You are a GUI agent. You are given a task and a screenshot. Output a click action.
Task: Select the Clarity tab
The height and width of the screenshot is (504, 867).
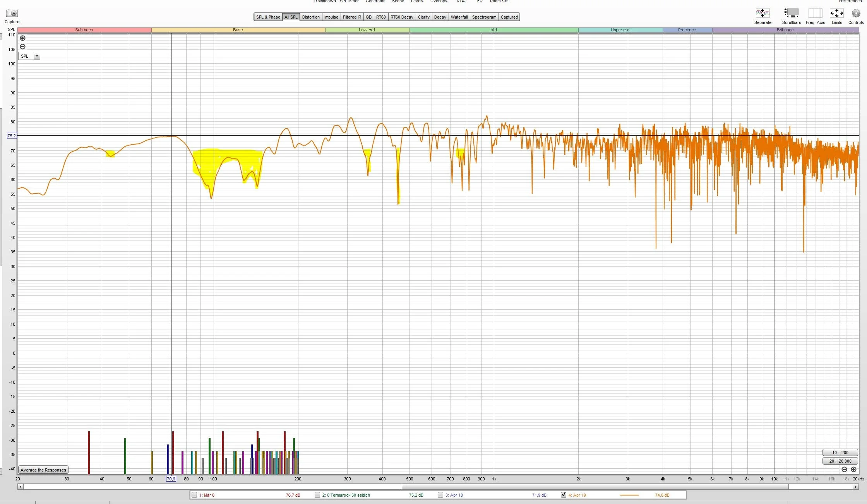click(423, 17)
